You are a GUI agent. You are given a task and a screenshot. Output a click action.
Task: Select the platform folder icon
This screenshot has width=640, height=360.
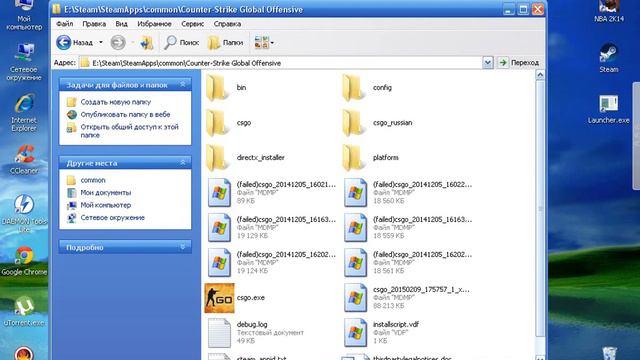coord(354,158)
